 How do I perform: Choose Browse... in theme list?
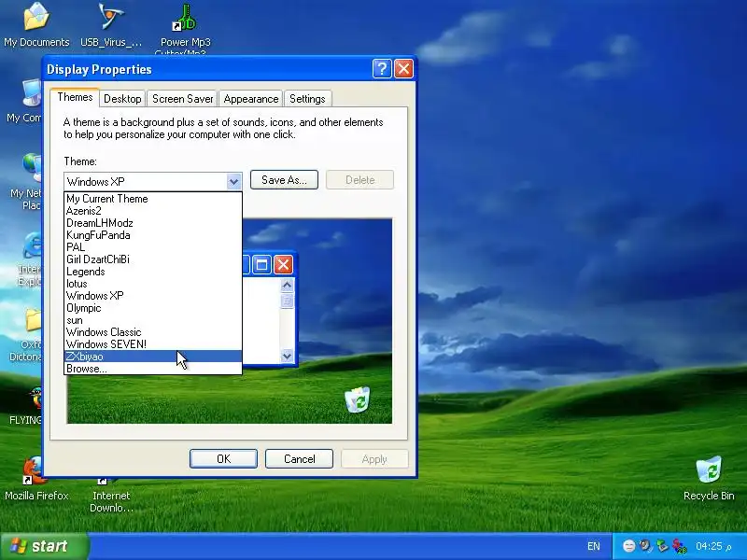153,369
